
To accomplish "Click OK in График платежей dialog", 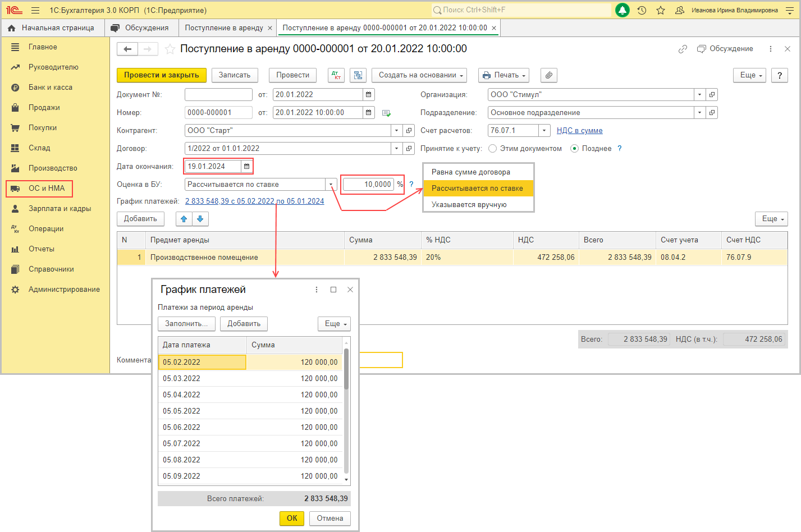I will coord(292,519).
